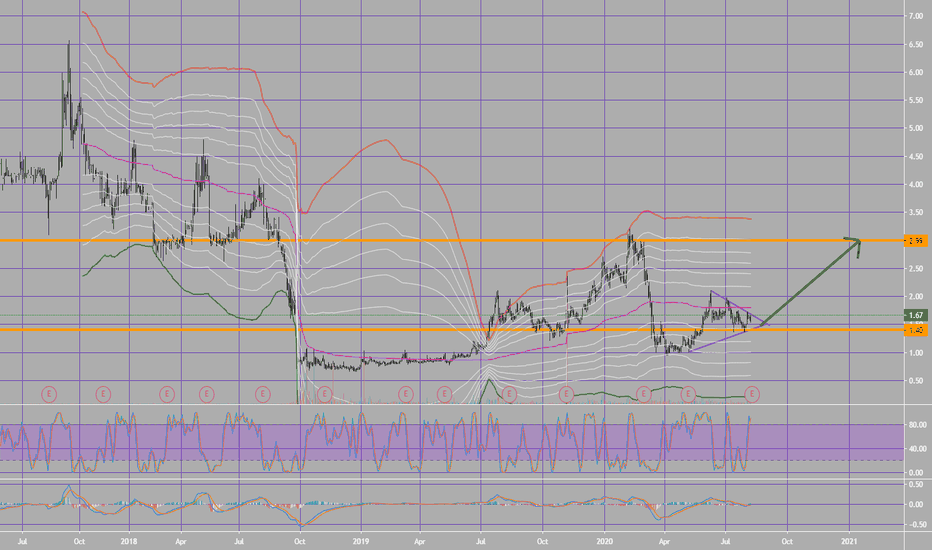
Task: Open the August 2017 earnings E marker
Action: tap(49, 394)
